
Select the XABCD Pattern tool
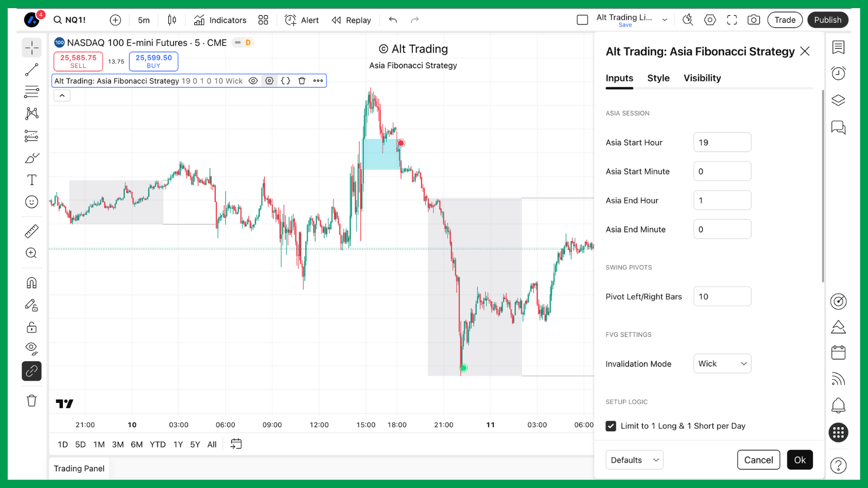click(x=31, y=114)
